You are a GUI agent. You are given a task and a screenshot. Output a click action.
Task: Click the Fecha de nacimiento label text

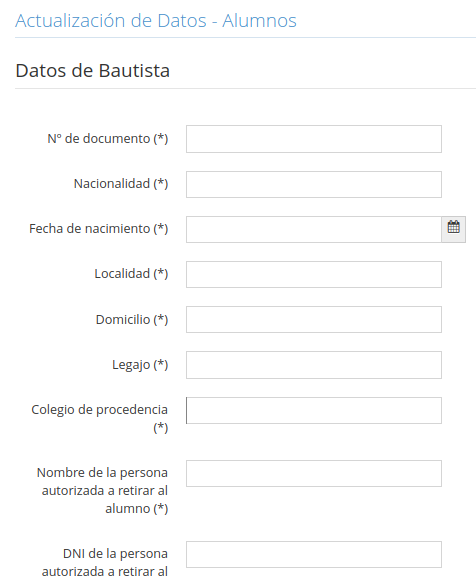point(99,229)
